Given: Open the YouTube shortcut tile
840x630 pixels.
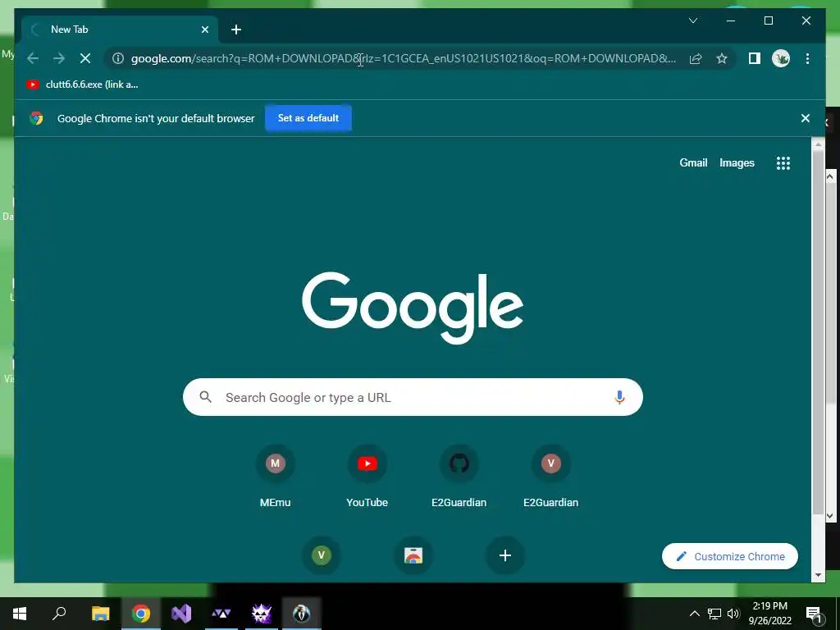Looking at the screenshot, I should (x=367, y=477).
